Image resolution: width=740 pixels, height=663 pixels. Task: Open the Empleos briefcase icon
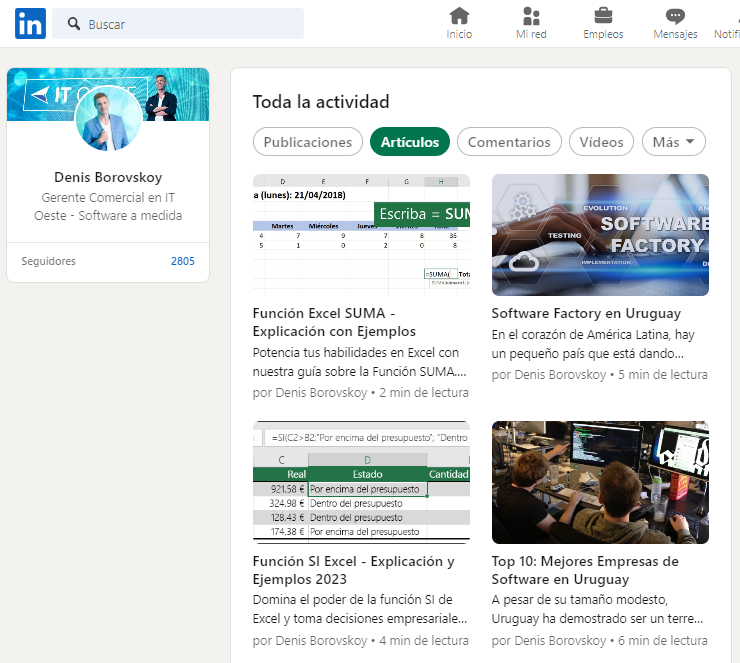coord(603,16)
